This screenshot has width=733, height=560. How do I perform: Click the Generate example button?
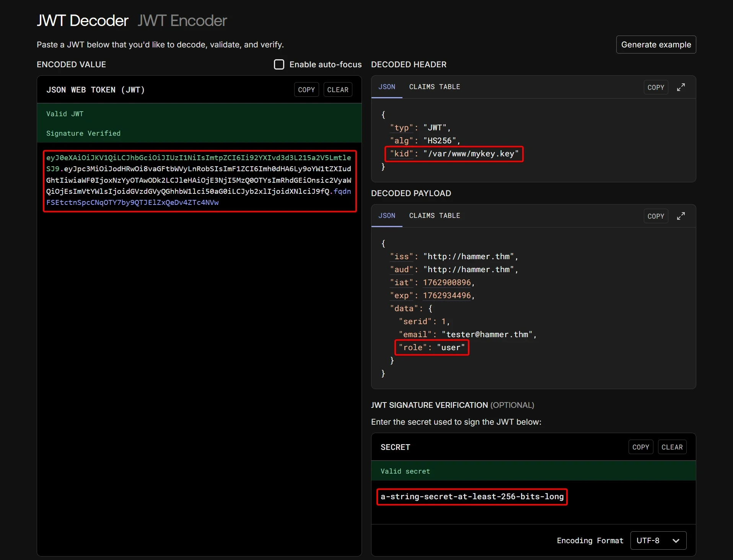pyautogui.click(x=656, y=45)
